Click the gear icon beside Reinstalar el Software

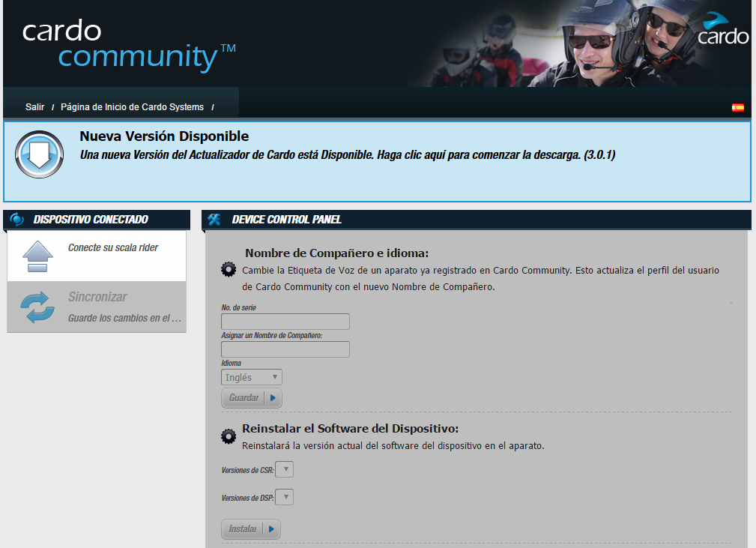pos(229,436)
